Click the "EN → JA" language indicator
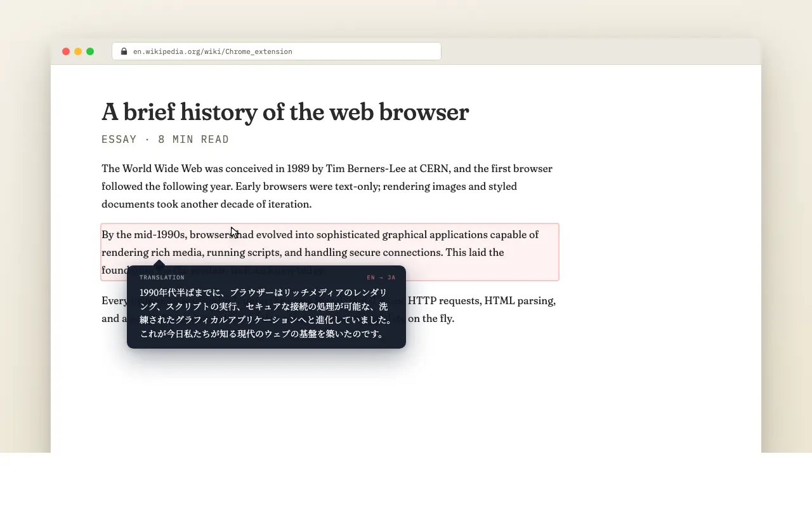The image size is (812, 508). 381,277
